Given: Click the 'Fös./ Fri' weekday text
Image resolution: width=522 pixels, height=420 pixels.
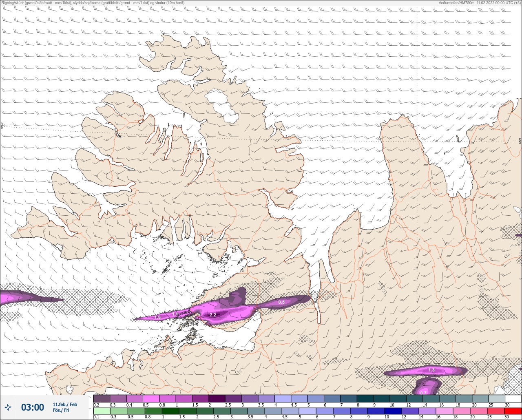Looking at the screenshot, I should pos(61,410).
